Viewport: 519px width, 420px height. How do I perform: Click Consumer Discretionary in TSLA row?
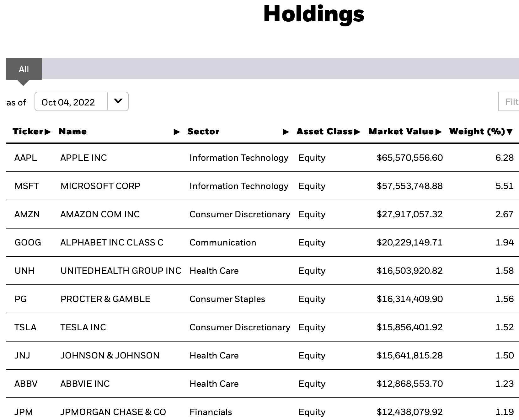240,327
